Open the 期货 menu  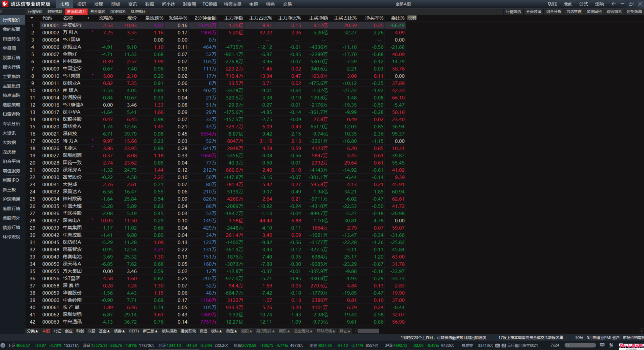tap(115, 4)
